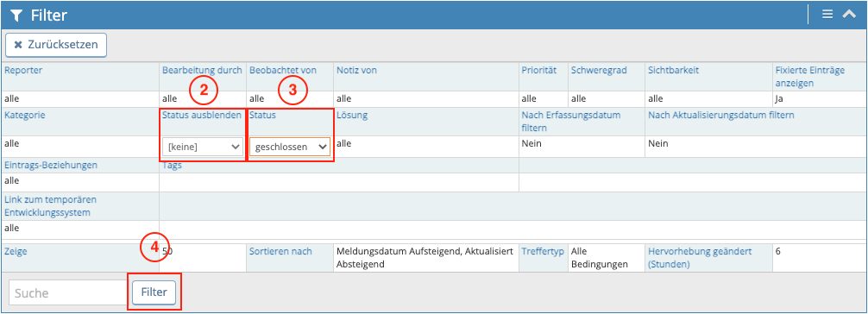Click the 'alle' value under Notiz von
868x314 pixels.
point(343,99)
